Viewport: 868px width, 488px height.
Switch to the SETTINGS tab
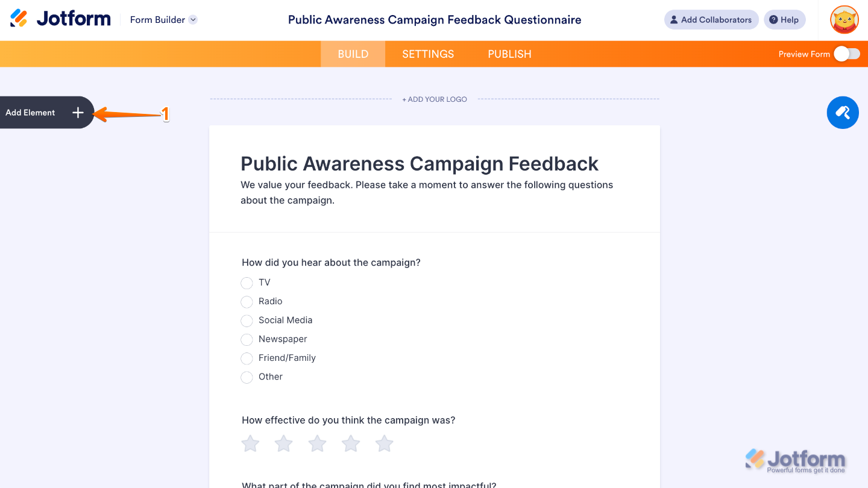click(428, 54)
